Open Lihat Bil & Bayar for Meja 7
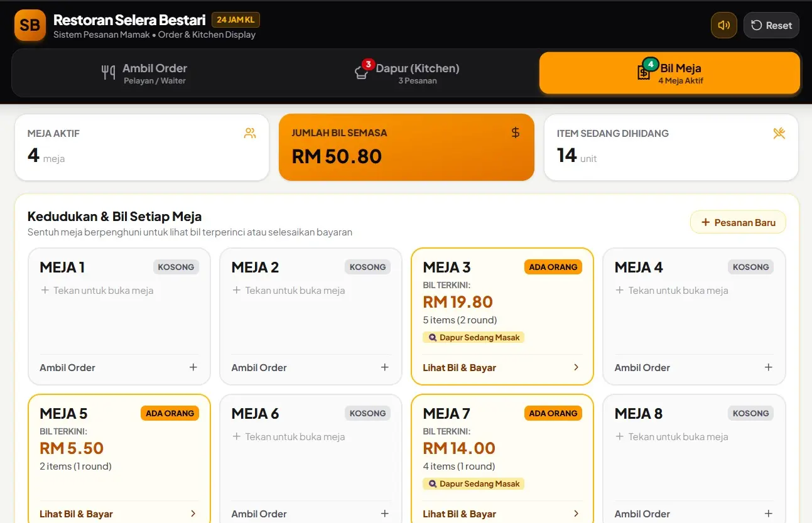Image resolution: width=812 pixels, height=523 pixels. [x=460, y=514]
